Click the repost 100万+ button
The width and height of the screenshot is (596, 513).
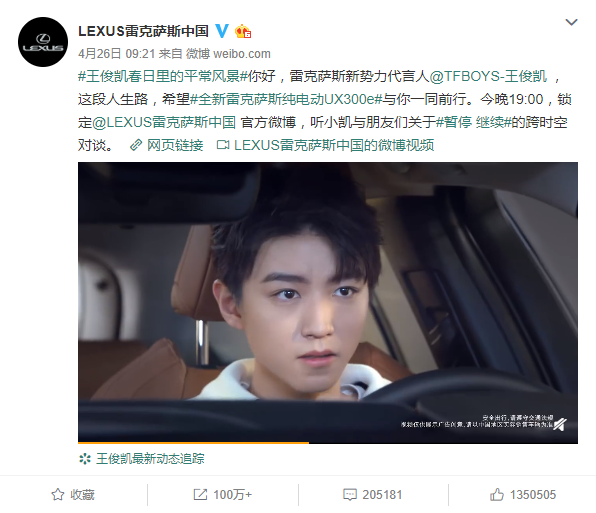223,494
